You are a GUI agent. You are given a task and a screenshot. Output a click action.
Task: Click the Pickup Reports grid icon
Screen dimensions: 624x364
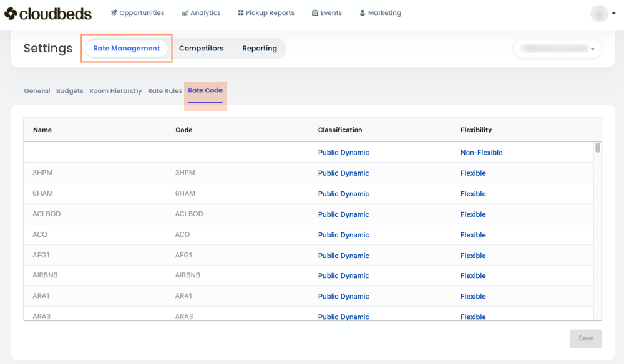tap(241, 13)
